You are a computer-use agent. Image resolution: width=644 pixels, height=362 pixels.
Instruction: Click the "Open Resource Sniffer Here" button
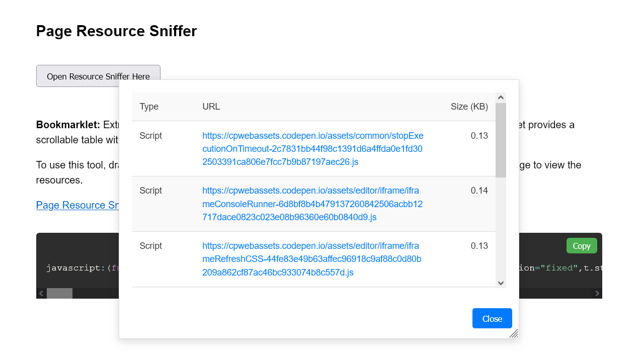[x=98, y=76]
